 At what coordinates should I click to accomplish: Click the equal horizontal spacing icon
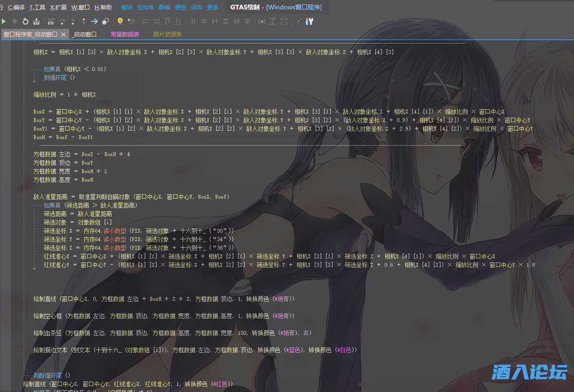click(214, 21)
